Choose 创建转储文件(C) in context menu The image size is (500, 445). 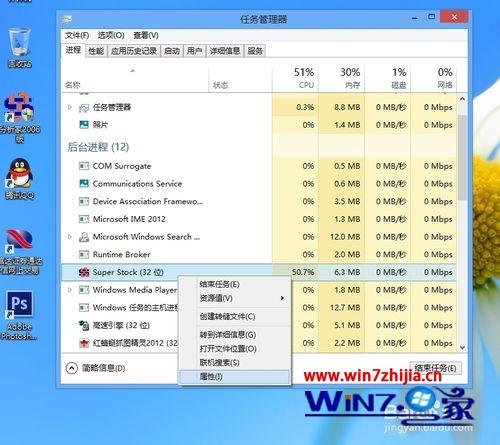pos(235,316)
